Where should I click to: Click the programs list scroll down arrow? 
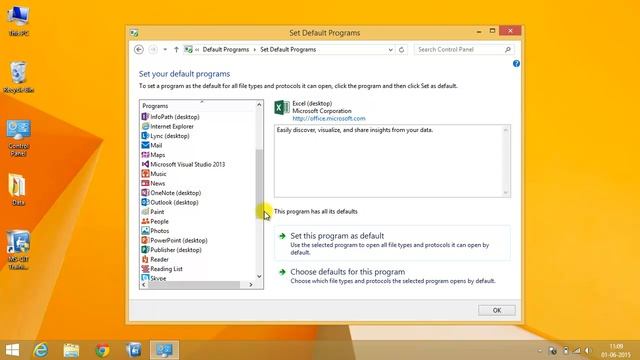pyautogui.click(x=259, y=277)
